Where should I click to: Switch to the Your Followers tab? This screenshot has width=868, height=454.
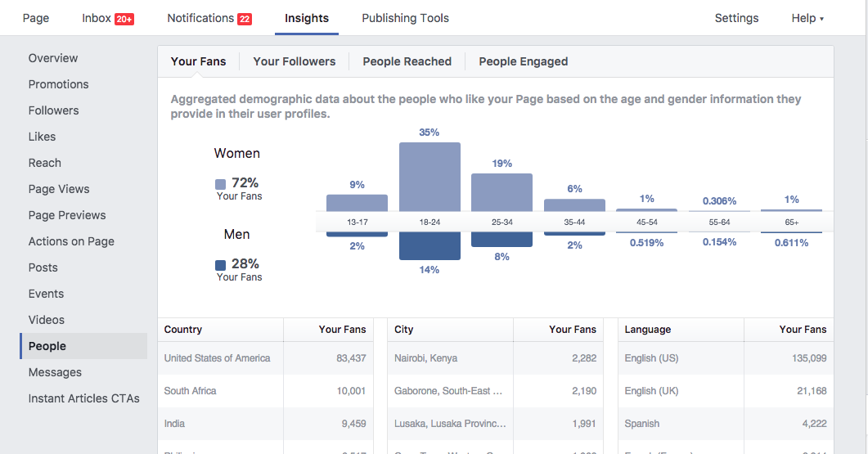coord(294,61)
